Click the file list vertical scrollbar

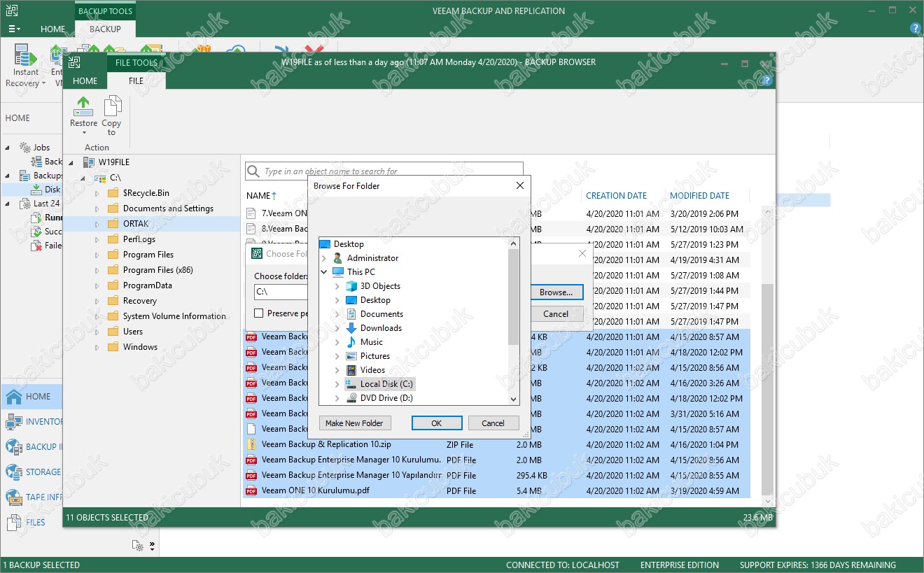[767, 389]
